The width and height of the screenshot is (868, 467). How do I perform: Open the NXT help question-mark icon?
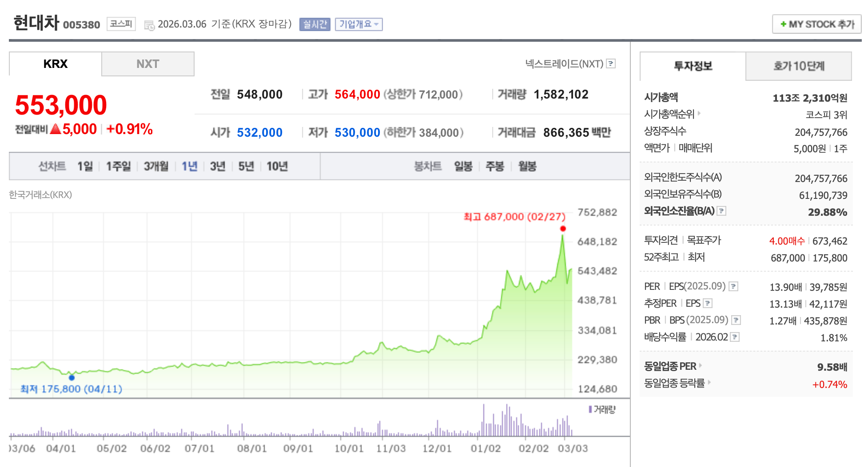(611, 63)
